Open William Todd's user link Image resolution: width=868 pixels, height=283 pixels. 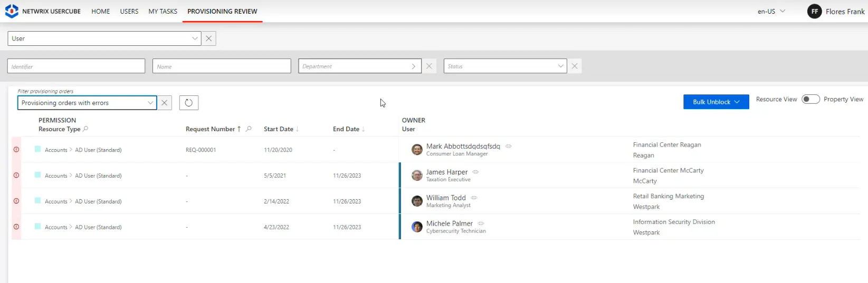coord(446,198)
